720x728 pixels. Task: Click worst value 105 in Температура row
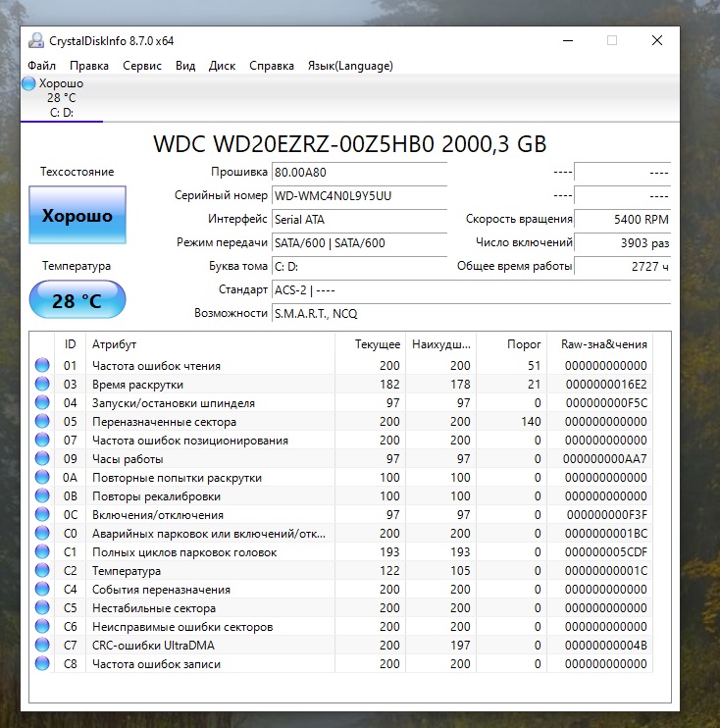pos(460,571)
